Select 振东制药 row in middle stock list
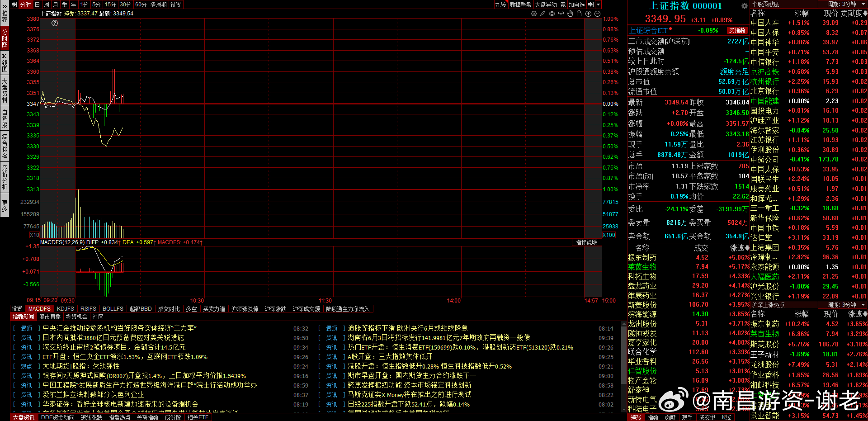The width and height of the screenshot is (868, 421). pos(689,257)
